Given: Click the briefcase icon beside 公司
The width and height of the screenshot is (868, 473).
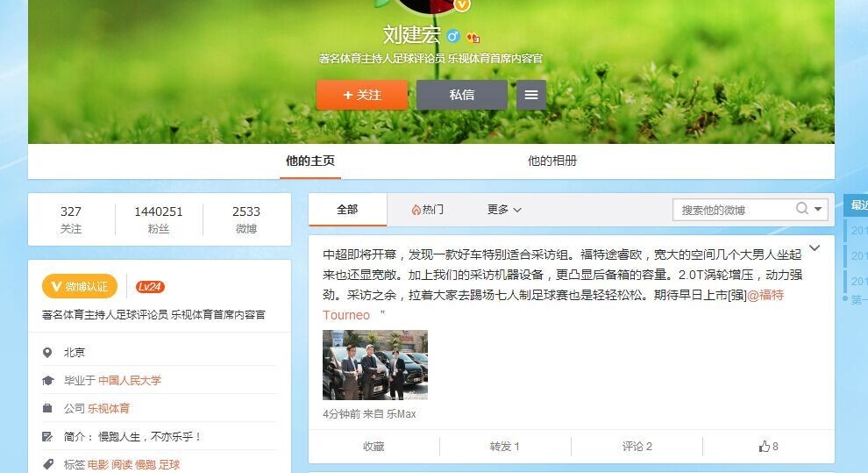Looking at the screenshot, I should [x=47, y=408].
